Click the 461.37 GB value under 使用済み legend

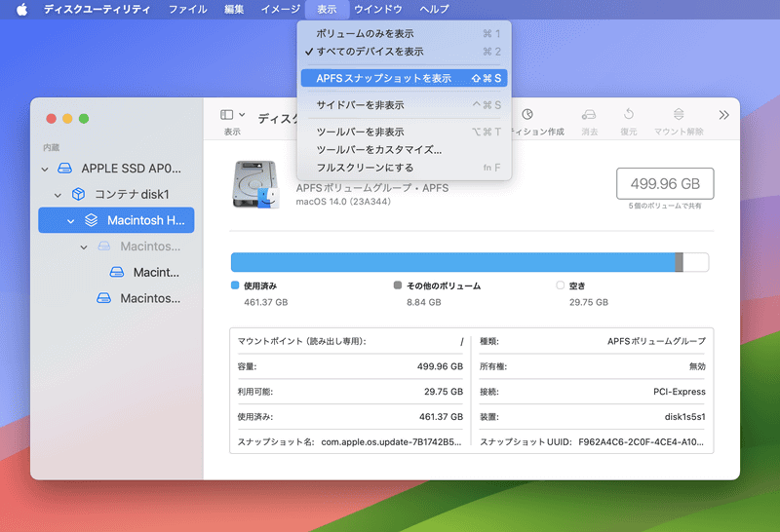pyautogui.click(x=265, y=302)
